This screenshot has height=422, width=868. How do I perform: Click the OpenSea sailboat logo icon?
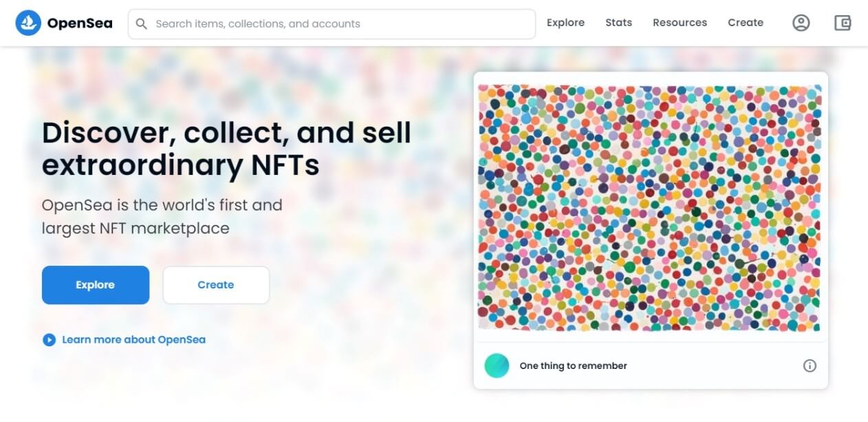(x=28, y=23)
